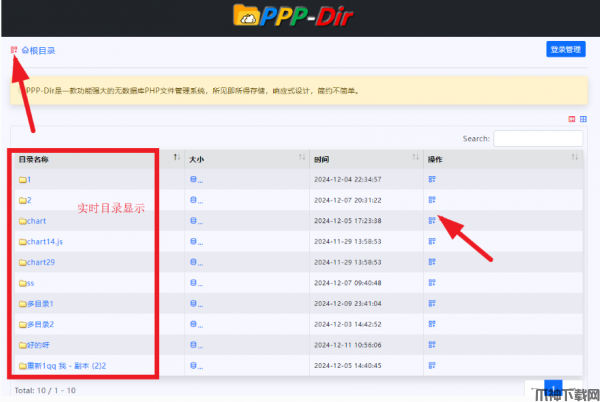Click timestamp 2024-12-11 10:56:06
The image size is (600, 402).
(347, 345)
